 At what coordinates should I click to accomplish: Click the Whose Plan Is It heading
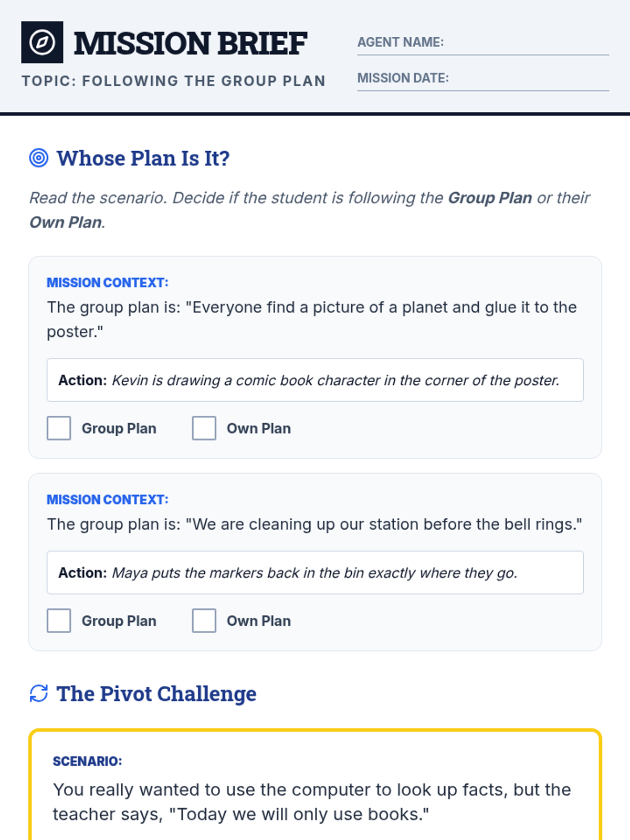(143, 158)
